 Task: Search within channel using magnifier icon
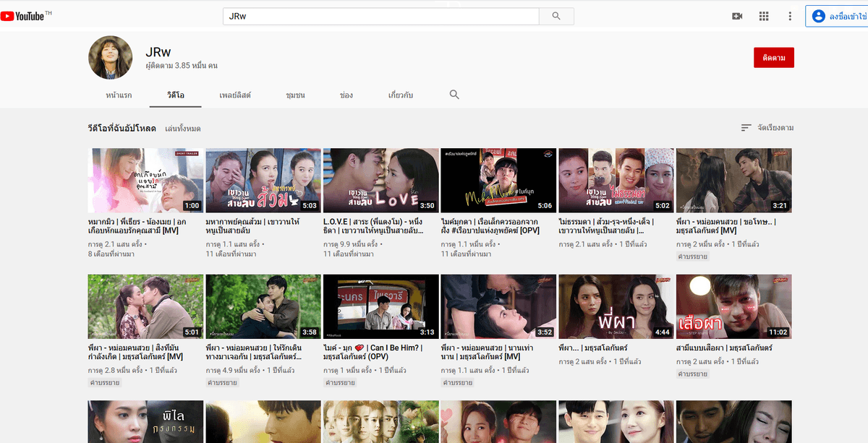click(454, 95)
